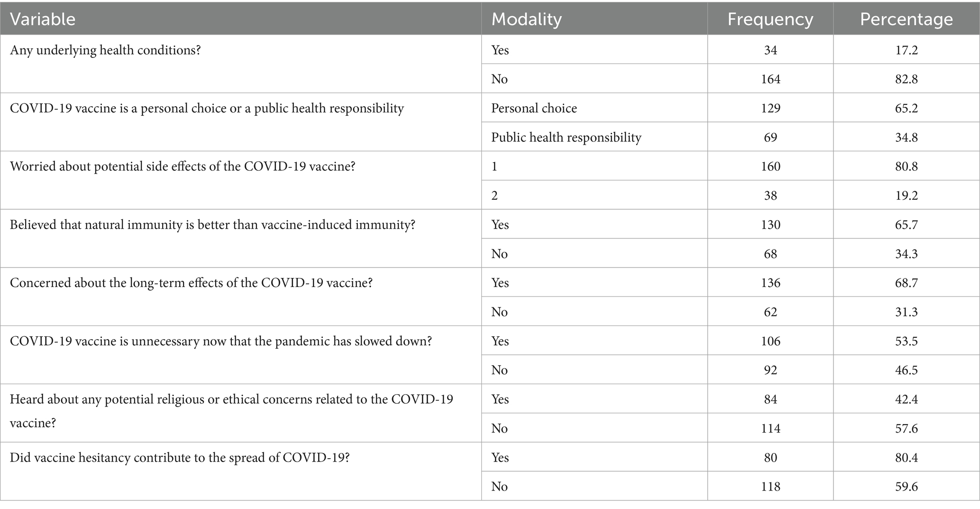Select the religious or ethical concerns question cell
This screenshot has width=980, height=509.
tap(231, 410)
